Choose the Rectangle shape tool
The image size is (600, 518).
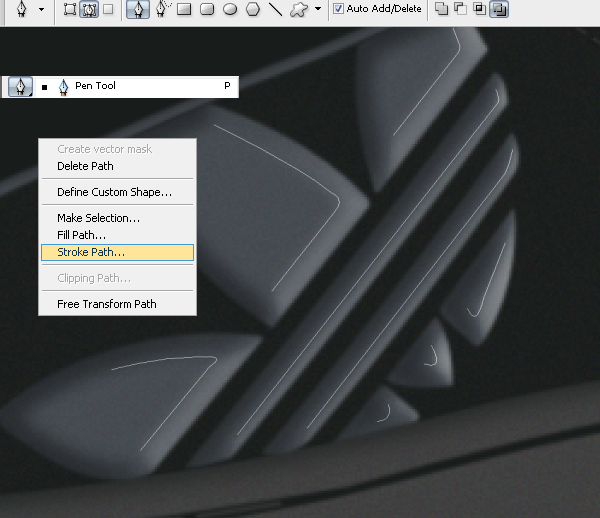click(x=184, y=9)
